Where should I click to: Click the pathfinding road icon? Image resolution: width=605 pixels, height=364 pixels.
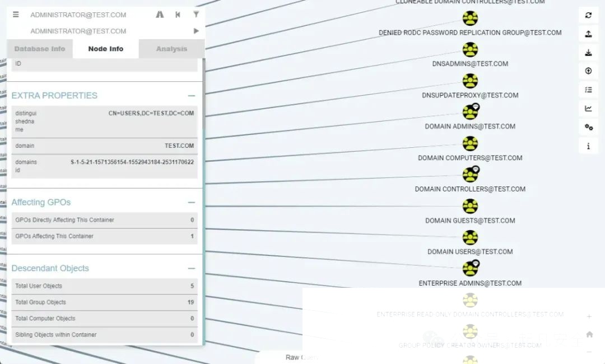click(x=160, y=15)
